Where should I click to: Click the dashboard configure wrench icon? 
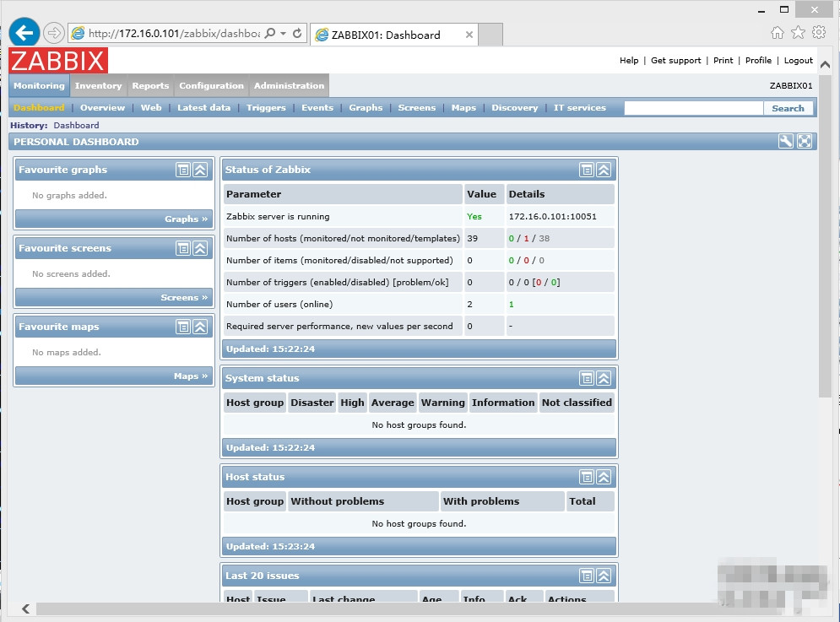(786, 142)
